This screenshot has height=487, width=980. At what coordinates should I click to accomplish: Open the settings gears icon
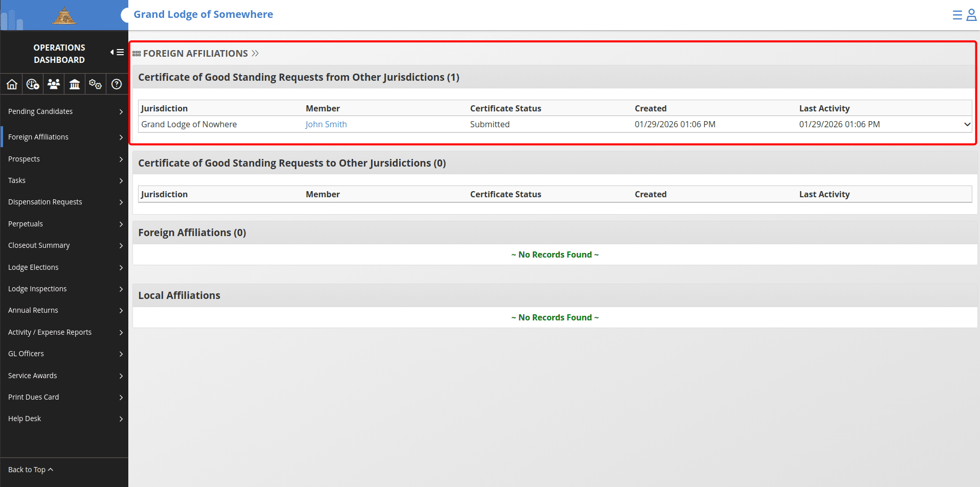point(95,84)
